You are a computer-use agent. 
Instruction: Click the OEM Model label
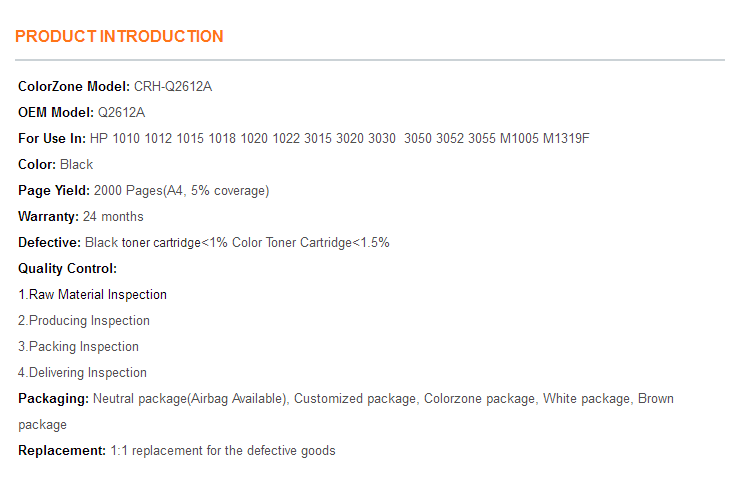(x=56, y=112)
